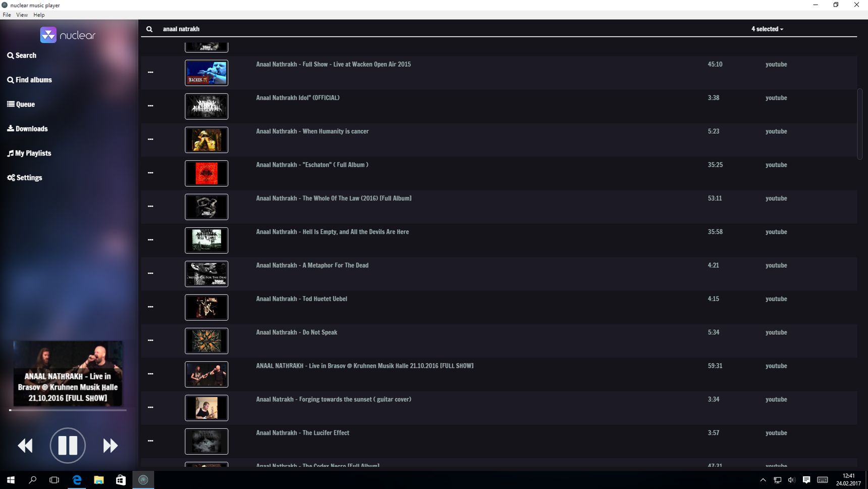
Task: Select 'Anaal Nathrakh - When Humanity is cancer' title
Action: [x=312, y=131]
